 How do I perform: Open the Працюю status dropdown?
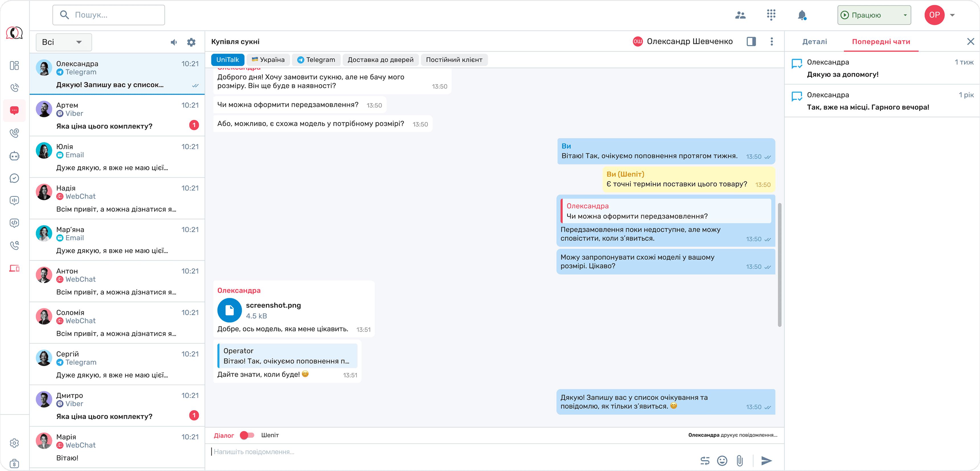(x=874, y=15)
